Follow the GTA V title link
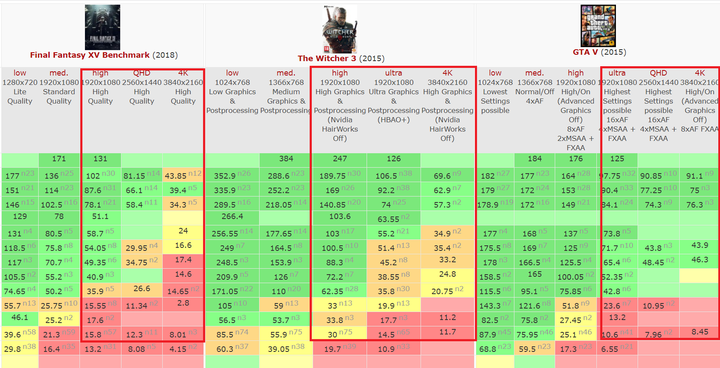Image resolution: width=720 pixels, height=368 pixels. [585, 52]
